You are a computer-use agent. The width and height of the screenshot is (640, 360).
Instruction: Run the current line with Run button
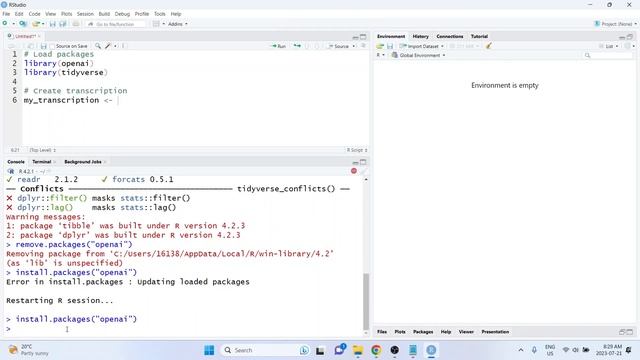point(279,46)
